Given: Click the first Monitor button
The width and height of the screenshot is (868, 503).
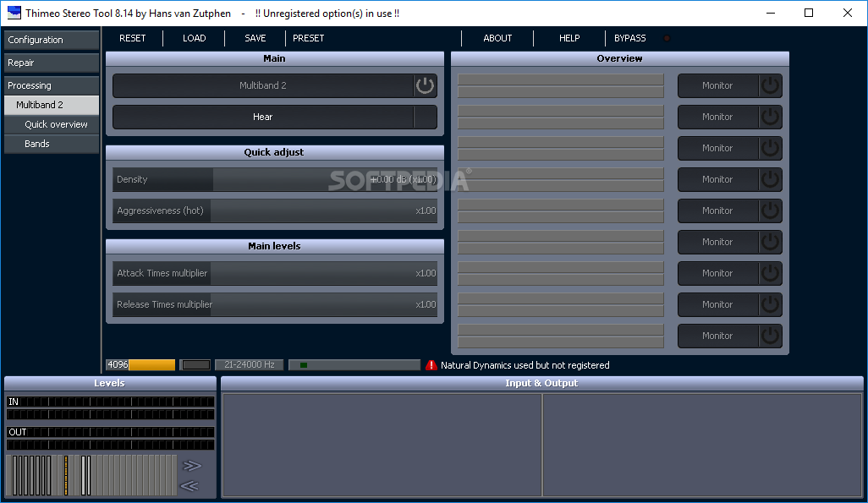Looking at the screenshot, I should [717, 85].
